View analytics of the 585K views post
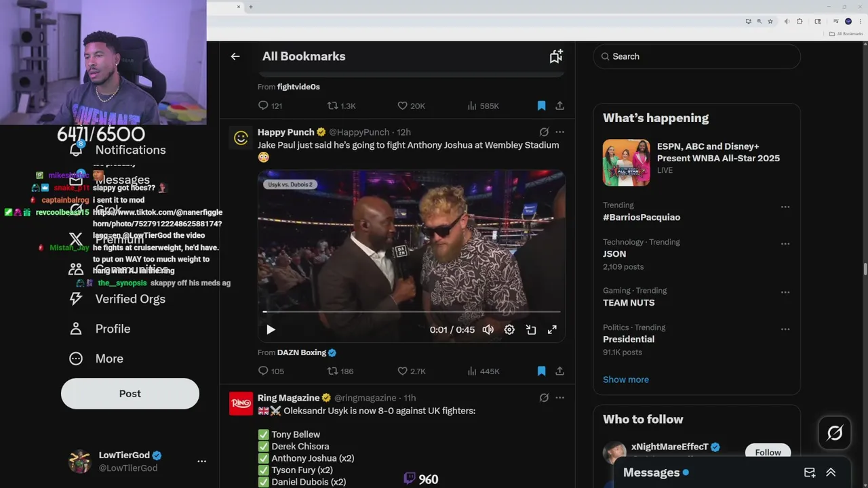The image size is (868, 488). pyautogui.click(x=483, y=106)
